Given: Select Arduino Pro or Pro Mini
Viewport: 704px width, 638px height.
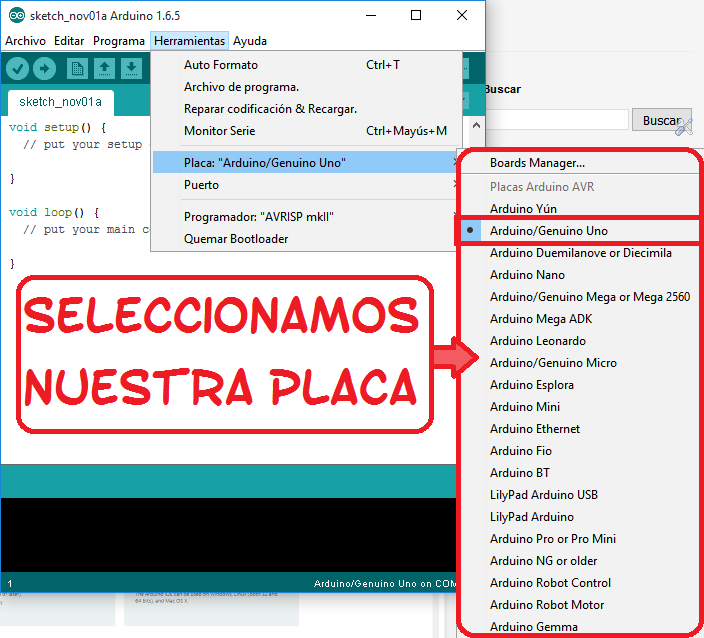Looking at the screenshot, I should tap(579, 539).
